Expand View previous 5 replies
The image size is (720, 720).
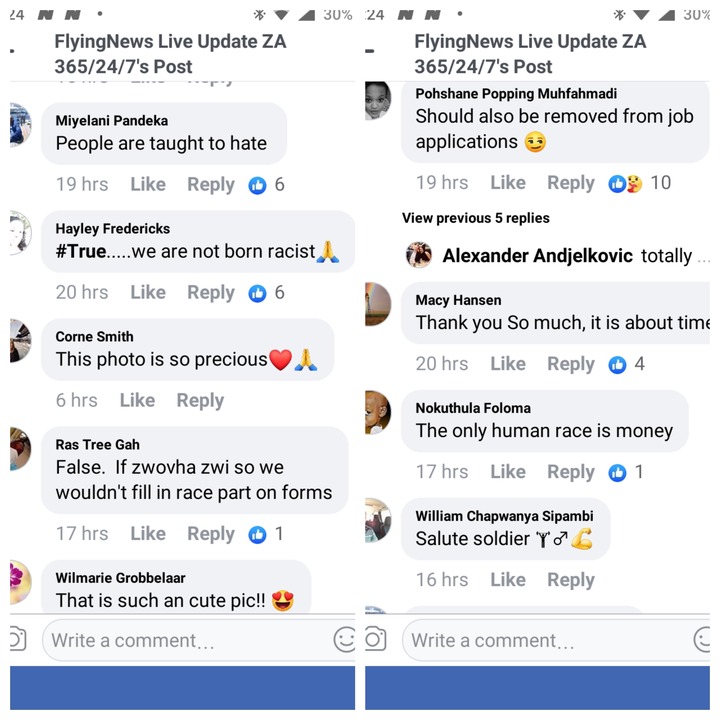click(x=476, y=218)
